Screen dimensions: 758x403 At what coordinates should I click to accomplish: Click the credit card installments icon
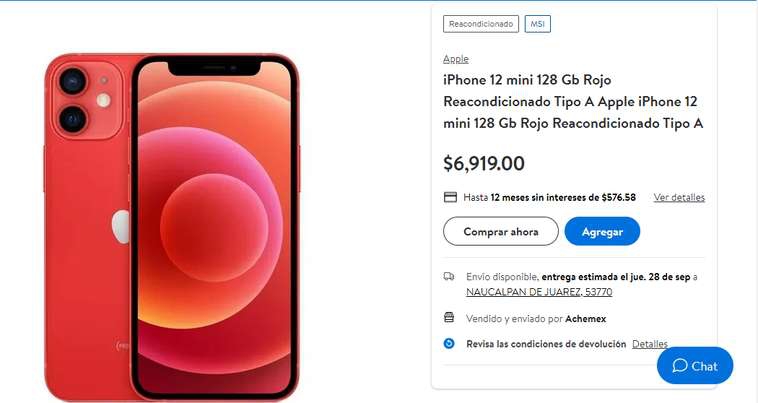pyautogui.click(x=450, y=197)
